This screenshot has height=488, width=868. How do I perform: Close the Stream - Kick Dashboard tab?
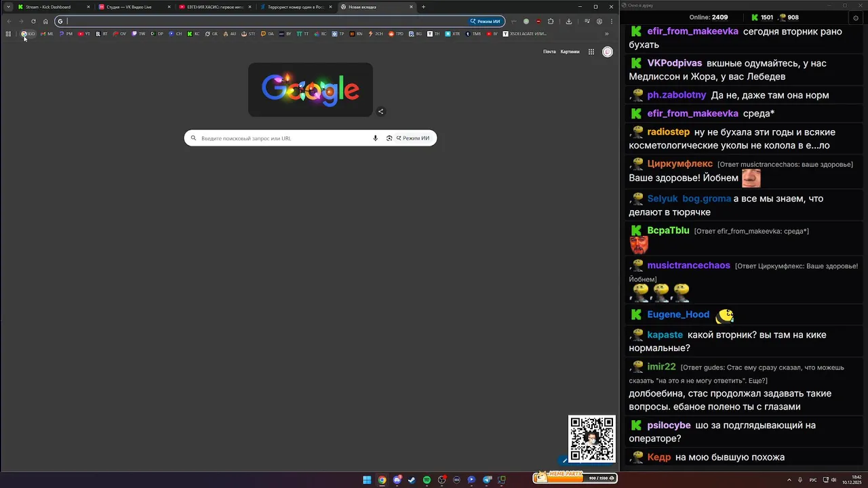[88, 7]
